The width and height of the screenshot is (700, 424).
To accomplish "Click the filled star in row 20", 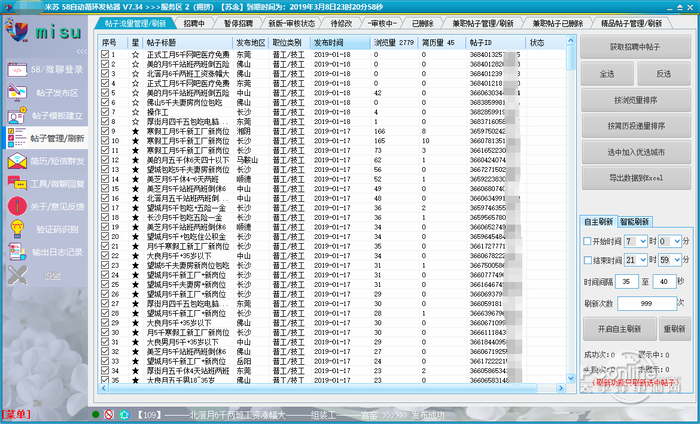I will pyautogui.click(x=135, y=237).
